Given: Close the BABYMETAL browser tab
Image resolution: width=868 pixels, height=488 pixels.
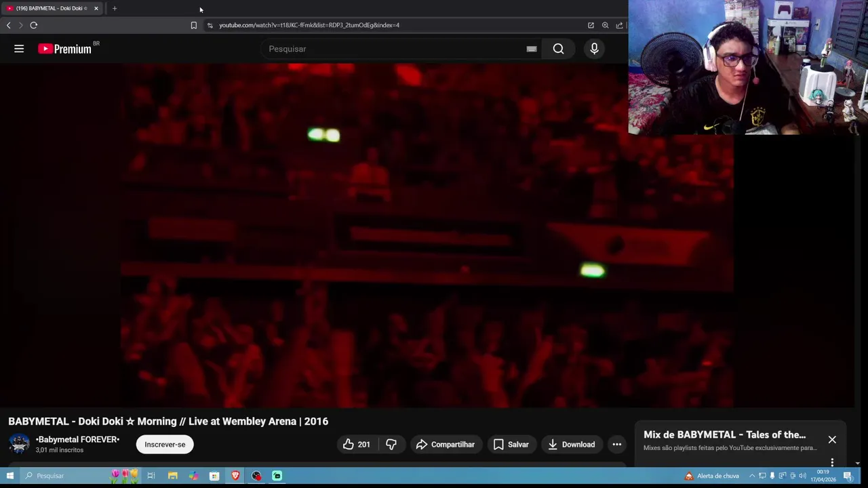Looking at the screenshot, I should (96, 8).
